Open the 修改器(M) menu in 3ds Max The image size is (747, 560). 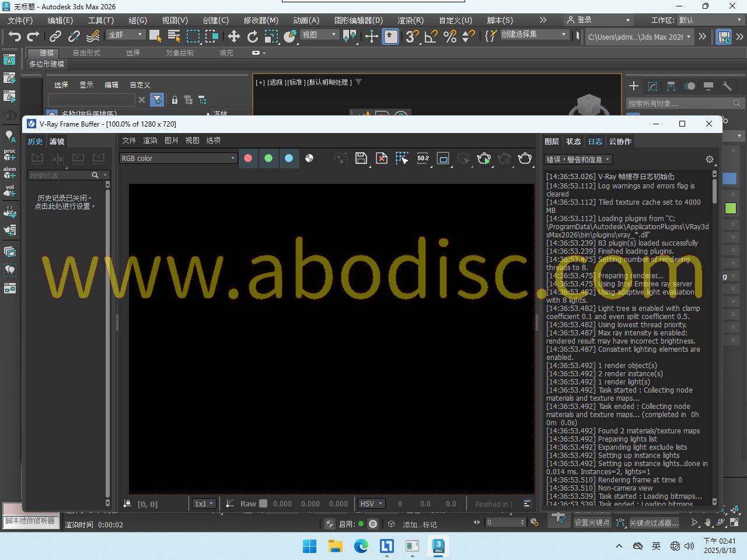click(261, 20)
